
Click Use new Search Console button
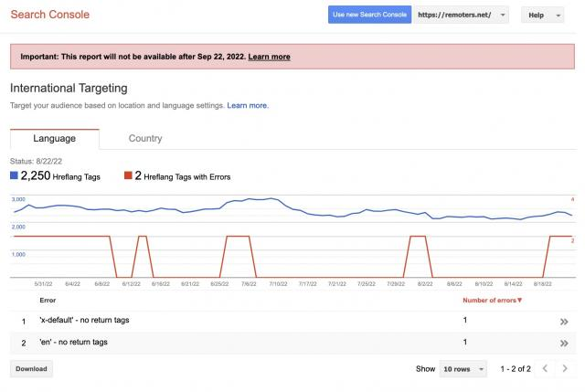click(x=369, y=15)
